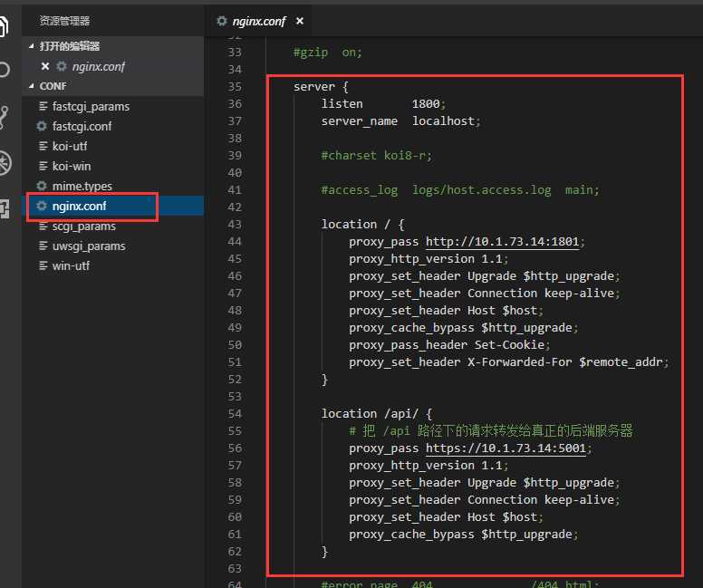Click the 'listen 1800;' line

click(383, 104)
